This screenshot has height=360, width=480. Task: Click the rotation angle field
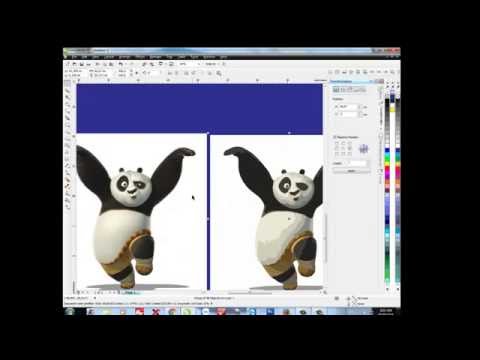coord(154,73)
